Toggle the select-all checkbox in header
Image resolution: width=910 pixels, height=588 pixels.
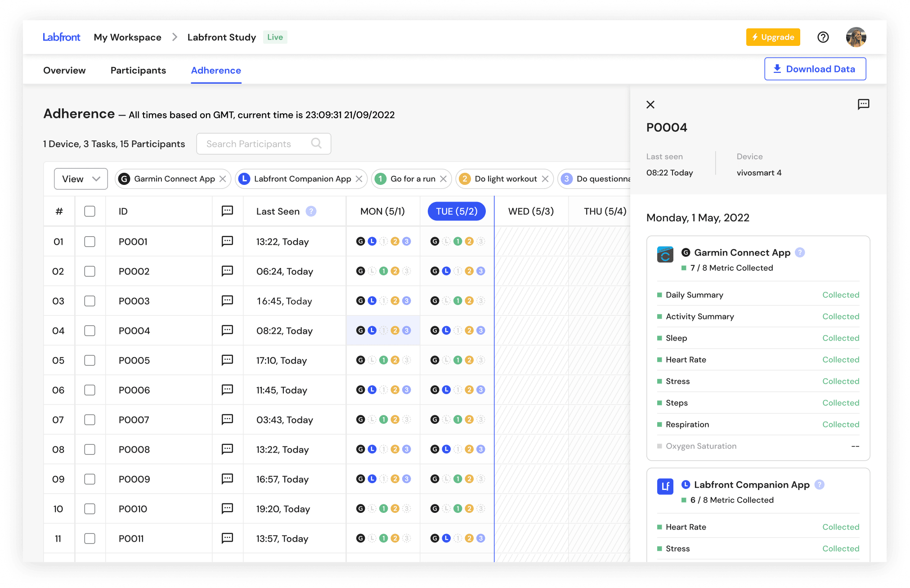90,211
